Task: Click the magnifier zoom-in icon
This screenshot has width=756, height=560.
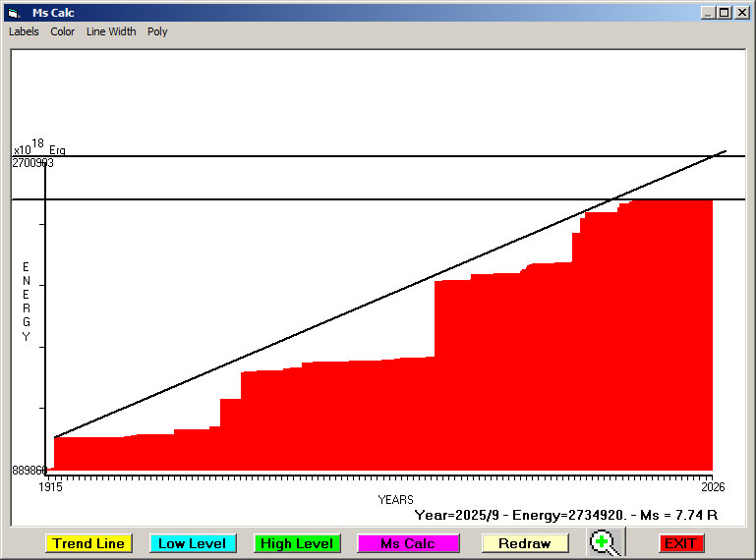Action: (x=606, y=542)
